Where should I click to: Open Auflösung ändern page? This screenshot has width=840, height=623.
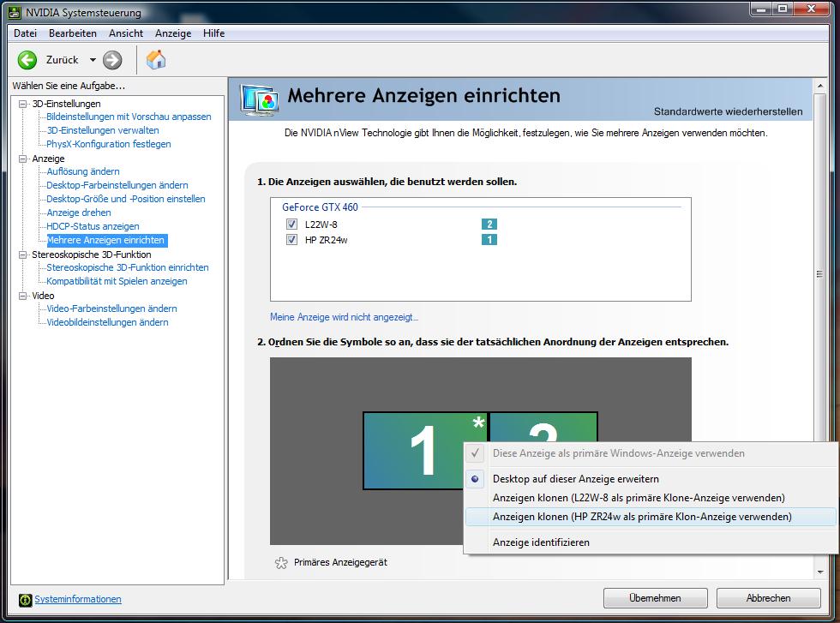[83, 171]
